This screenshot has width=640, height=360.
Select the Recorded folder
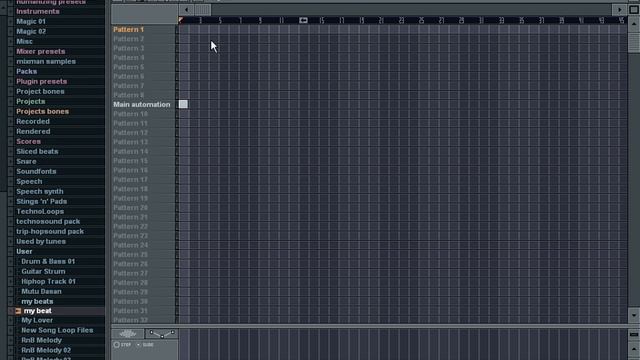[x=33, y=121]
